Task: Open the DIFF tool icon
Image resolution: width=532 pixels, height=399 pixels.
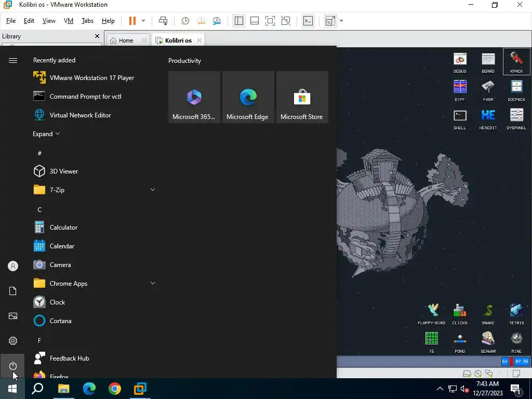Action: (460, 90)
